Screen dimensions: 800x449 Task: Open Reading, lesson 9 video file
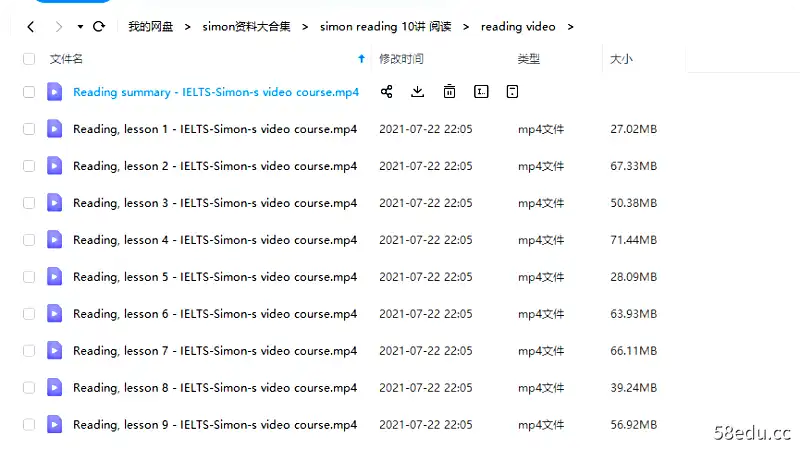[x=215, y=425]
